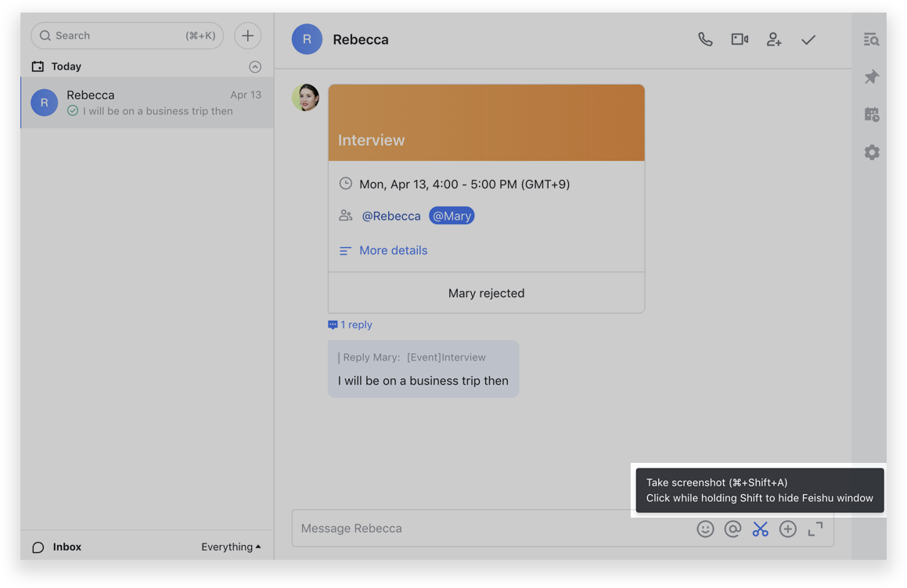907x588 pixels.
Task: Click the Today calendar icon
Action: tap(38, 66)
